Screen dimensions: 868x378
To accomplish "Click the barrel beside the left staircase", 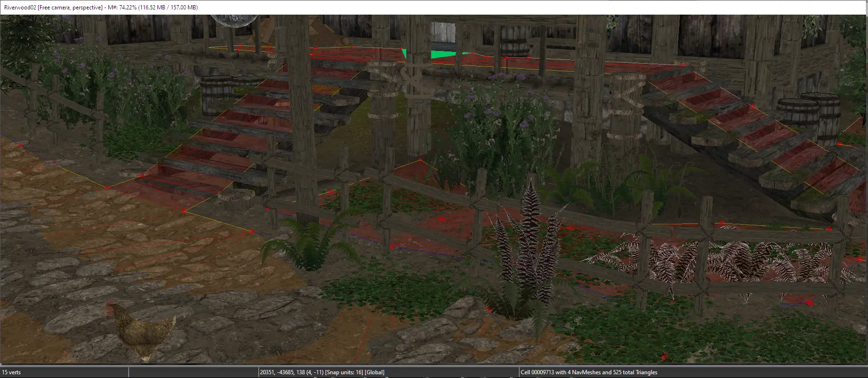I will (x=217, y=97).
